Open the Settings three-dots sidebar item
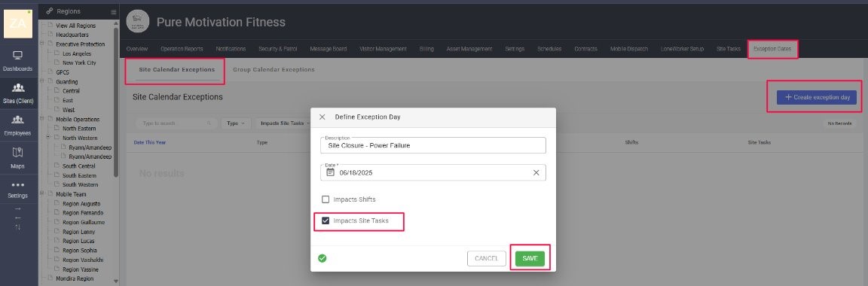Viewport: 868px width, 286px height. pyautogui.click(x=18, y=190)
